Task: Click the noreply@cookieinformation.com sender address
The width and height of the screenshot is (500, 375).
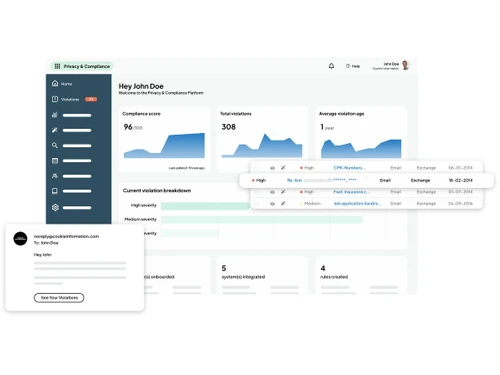Action: (66, 236)
